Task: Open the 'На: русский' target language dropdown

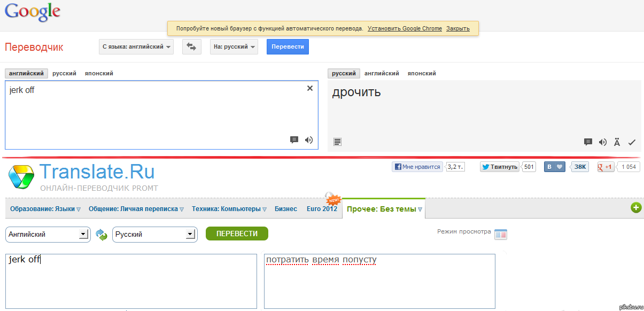Action: (234, 47)
